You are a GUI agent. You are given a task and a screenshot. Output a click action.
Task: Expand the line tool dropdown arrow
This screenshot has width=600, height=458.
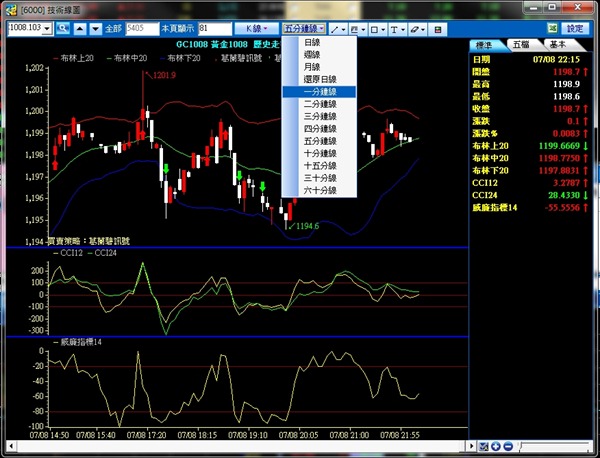pos(344,29)
